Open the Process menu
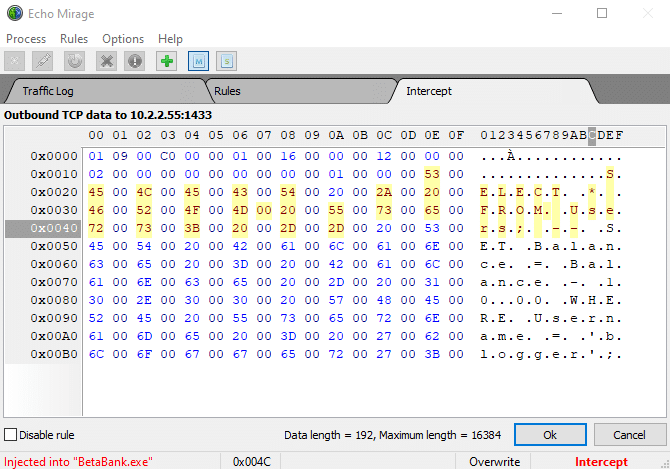The image size is (670, 469). click(27, 38)
